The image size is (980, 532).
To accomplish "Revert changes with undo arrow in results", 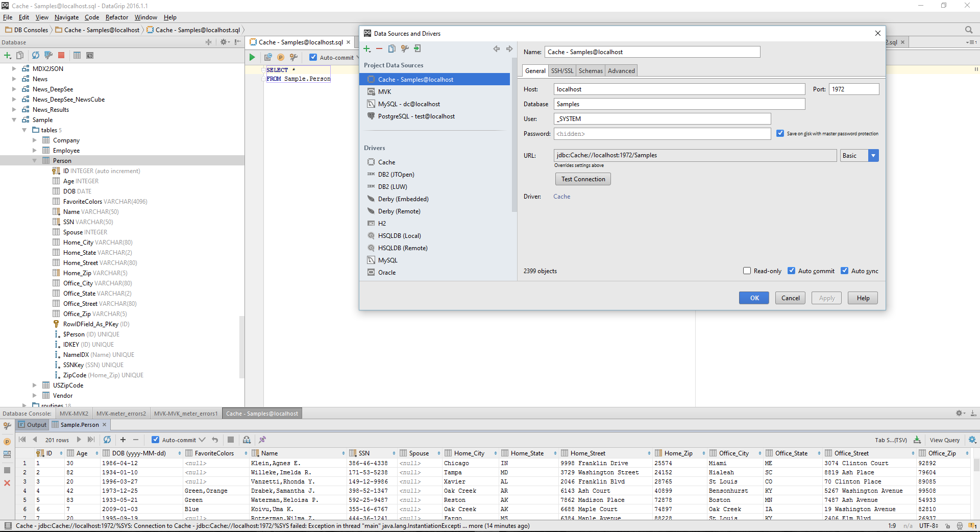I will tap(215, 440).
